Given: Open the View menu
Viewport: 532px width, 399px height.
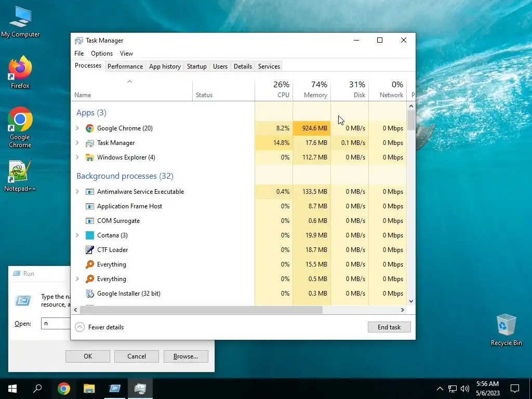Looking at the screenshot, I should [x=126, y=54].
